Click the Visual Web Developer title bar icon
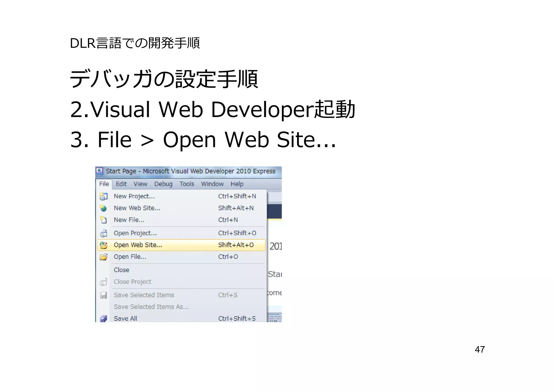The image size is (555, 392). point(99,171)
